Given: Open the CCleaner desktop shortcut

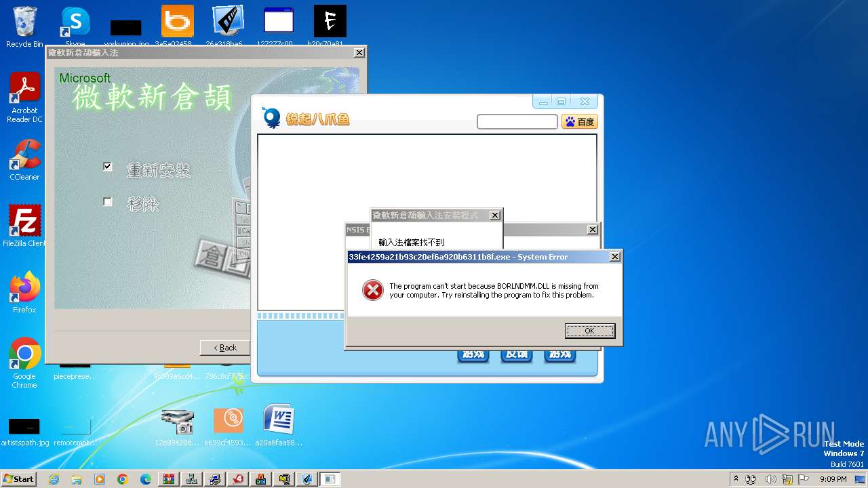Looking at the screenshot, I should [x=24, y=160].
